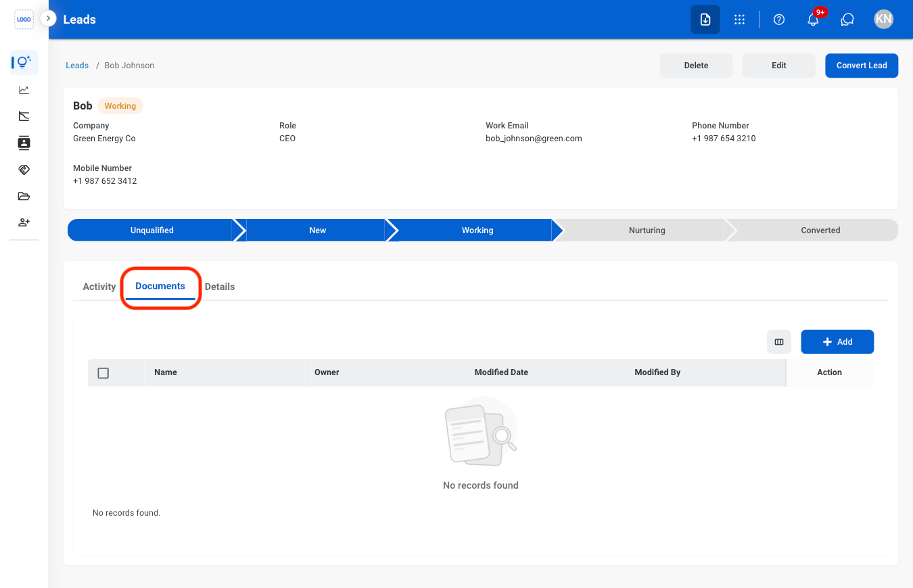Click the Convert Lead button
The height and width of the screenshot is (588, 913).
862,66
